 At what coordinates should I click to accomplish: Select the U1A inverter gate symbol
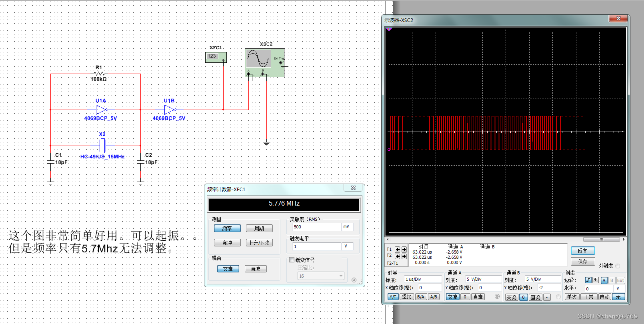(101, 110)
